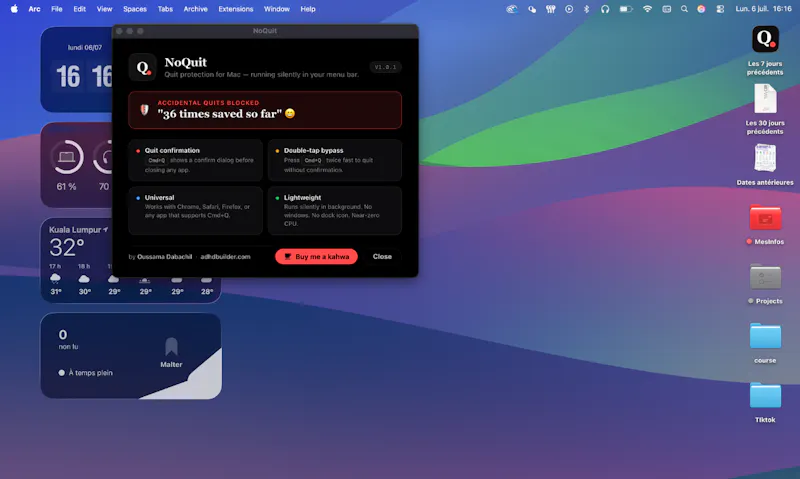Click the headphones icon in the menu bar
The image size is (800, 479).
[605, 9]
